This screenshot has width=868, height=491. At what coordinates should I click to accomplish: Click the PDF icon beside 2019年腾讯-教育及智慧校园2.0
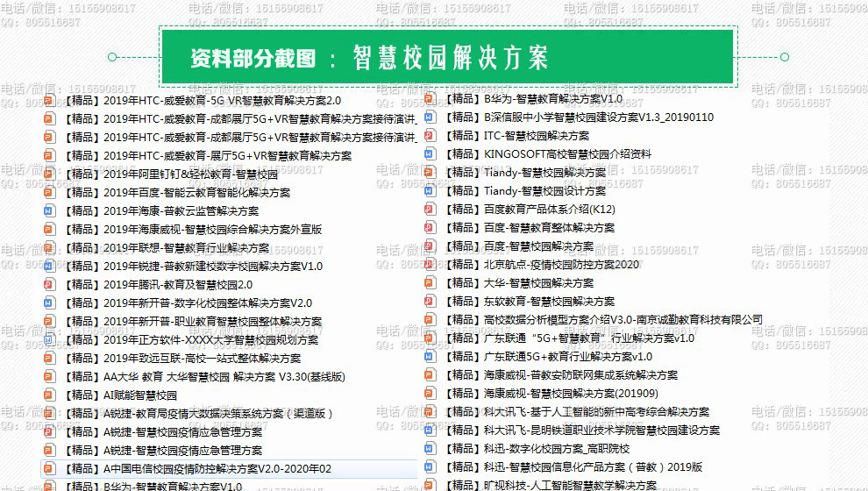(x=49, y=285)
